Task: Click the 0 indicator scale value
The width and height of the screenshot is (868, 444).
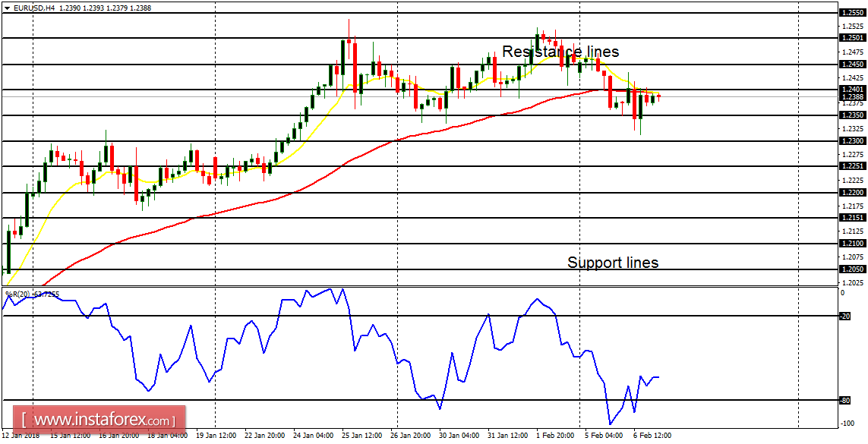Action: coord(843,292)
